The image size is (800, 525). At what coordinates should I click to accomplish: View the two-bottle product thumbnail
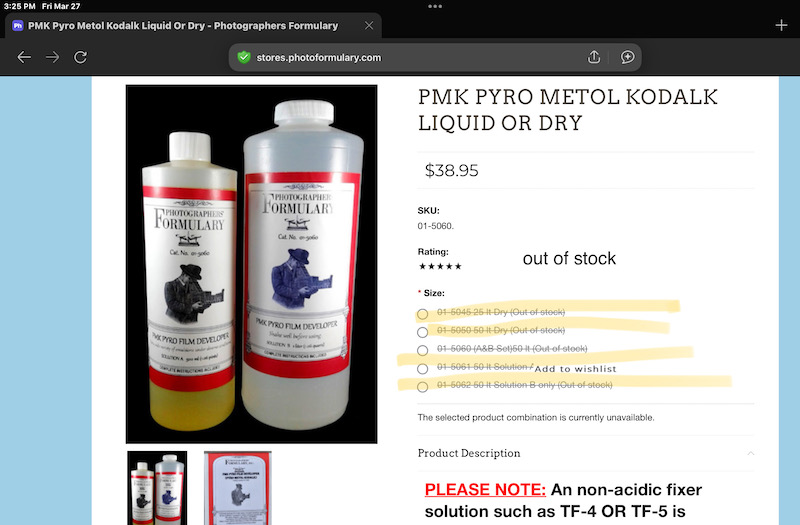157,488
